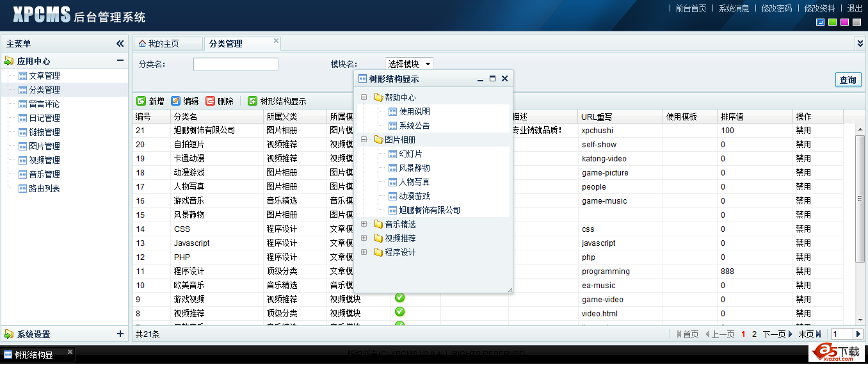868x365 pixels.
Task: Toggle green check status in row 9
Action: (400, 298)
